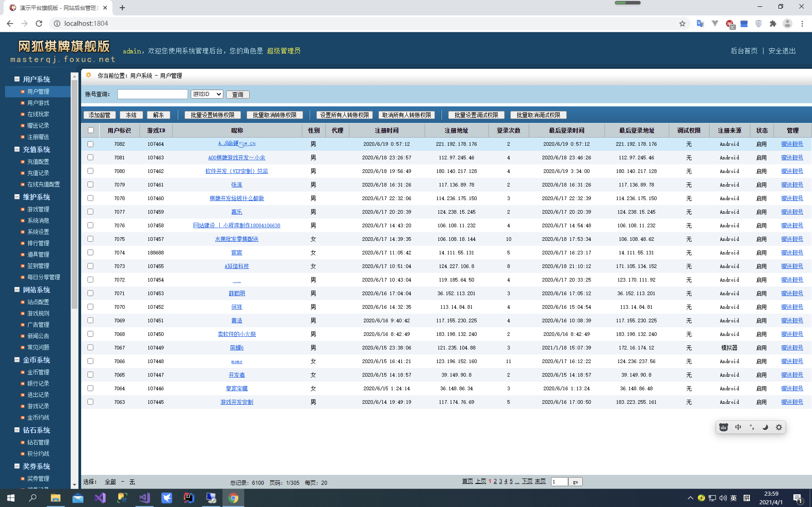812x507 pixels.
Task: Toggle IME night mode moon icon
Action: (765, 427)
